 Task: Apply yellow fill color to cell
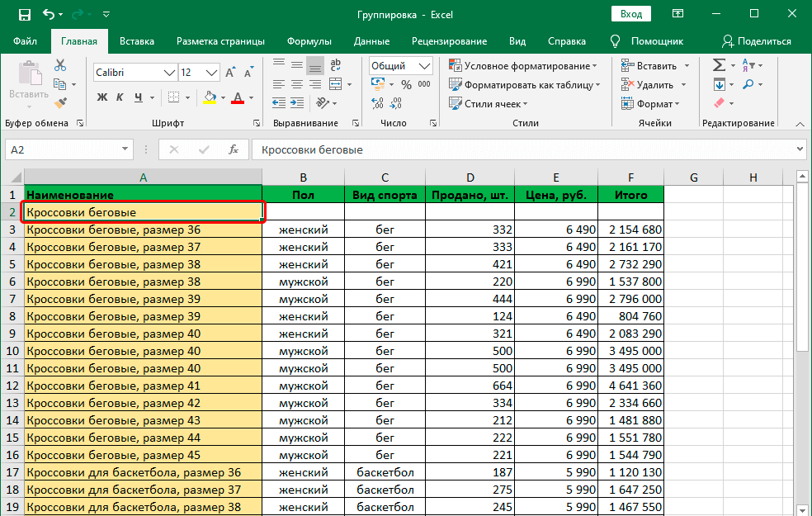click(x=210, y=97)
